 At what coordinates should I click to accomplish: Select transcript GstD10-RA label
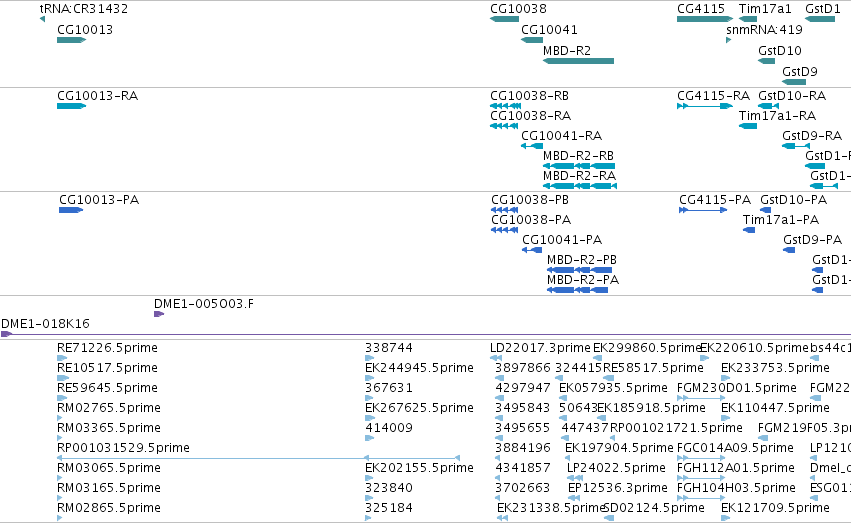792,96
